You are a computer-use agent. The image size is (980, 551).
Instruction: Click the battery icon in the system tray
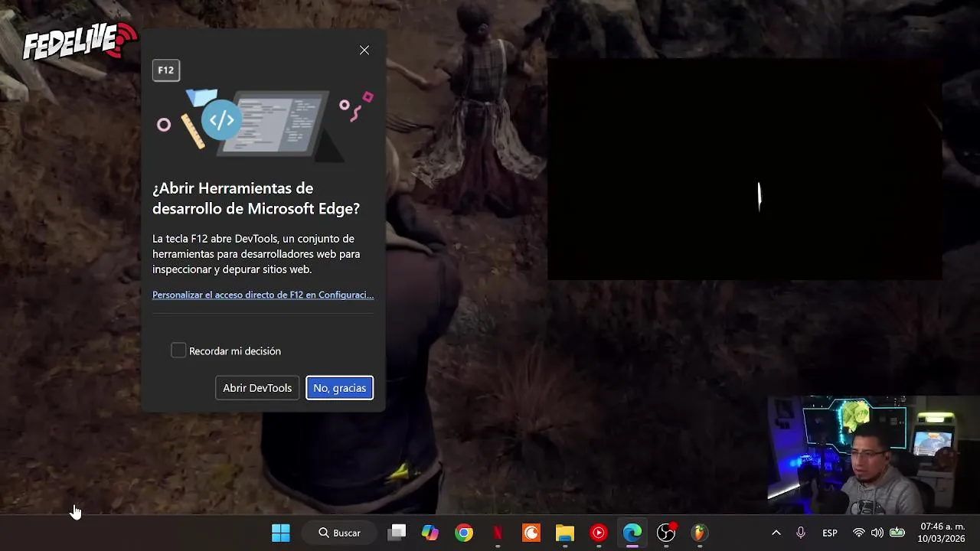(897, 533)
